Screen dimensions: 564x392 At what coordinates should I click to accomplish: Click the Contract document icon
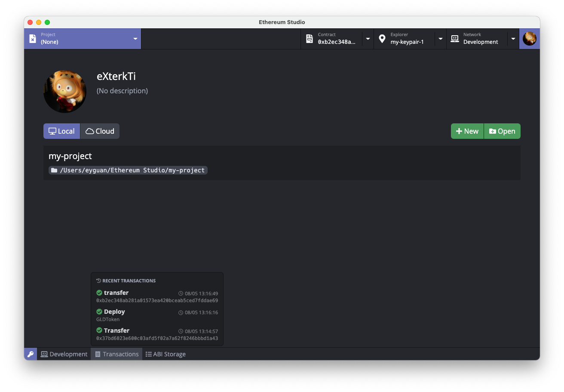(x=309, y=39)
